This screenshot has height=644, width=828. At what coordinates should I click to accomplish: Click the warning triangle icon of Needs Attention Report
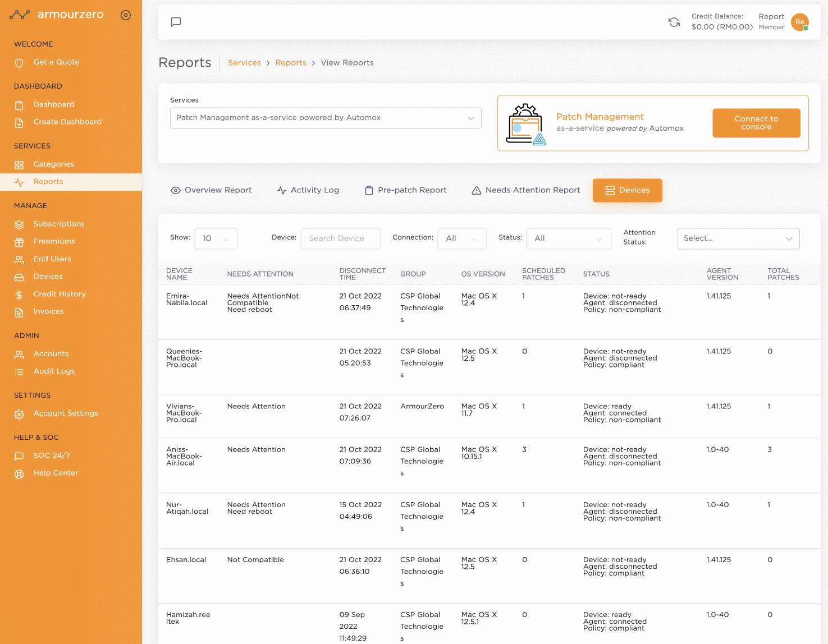477,190
